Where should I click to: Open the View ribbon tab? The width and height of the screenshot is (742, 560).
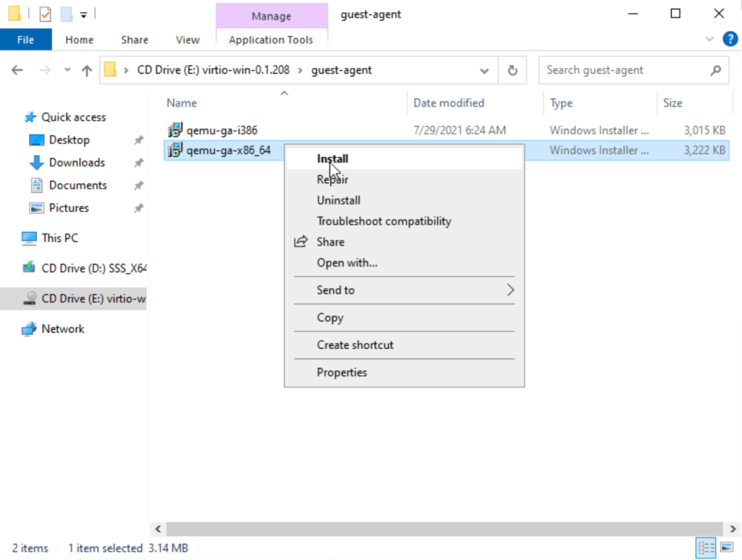[x=188, y=40]
